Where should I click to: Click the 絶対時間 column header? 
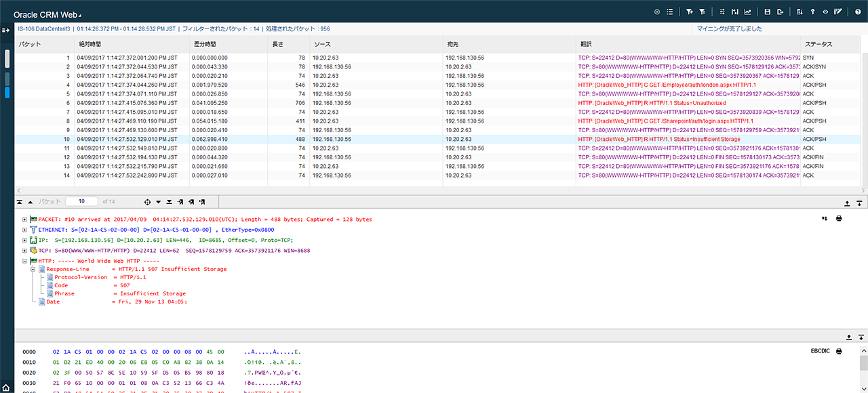pyautogui.click(x=91, y=44)
